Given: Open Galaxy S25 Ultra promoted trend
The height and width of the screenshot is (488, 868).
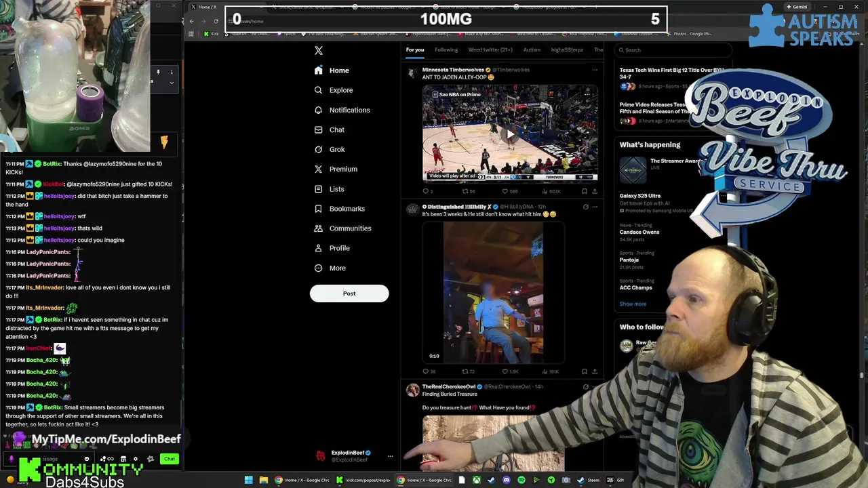Looking at the screenshot, I should click(x=656, y=203).
